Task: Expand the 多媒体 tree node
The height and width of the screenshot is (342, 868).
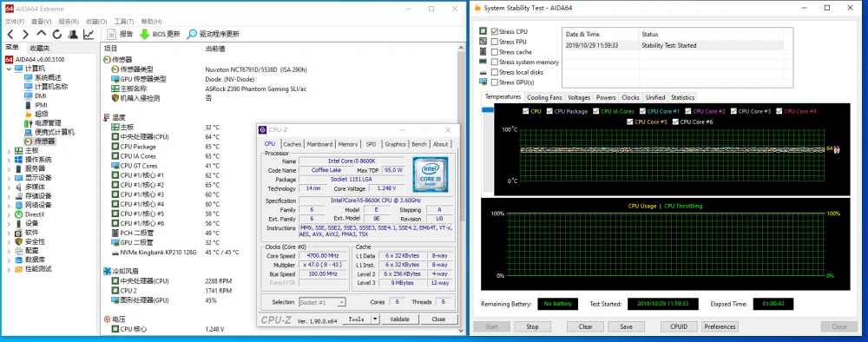Action: (x=9, y=187)
